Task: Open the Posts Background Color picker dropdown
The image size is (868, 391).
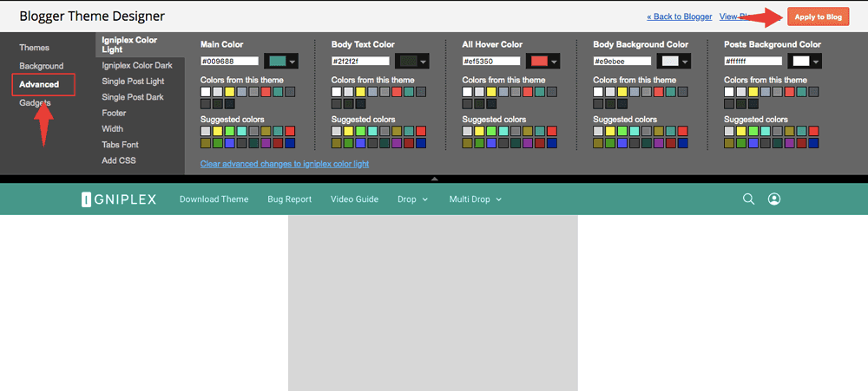Action: coord(805,61)
